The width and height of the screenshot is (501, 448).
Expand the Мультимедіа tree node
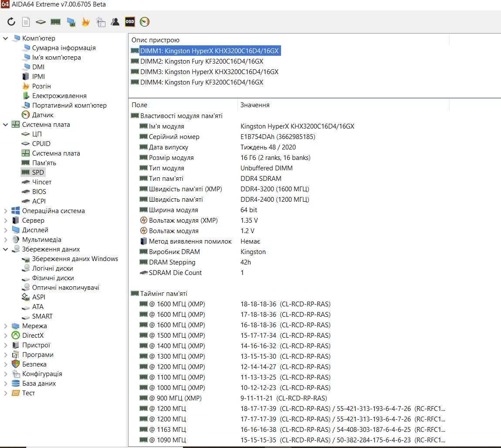pos(5,240)
